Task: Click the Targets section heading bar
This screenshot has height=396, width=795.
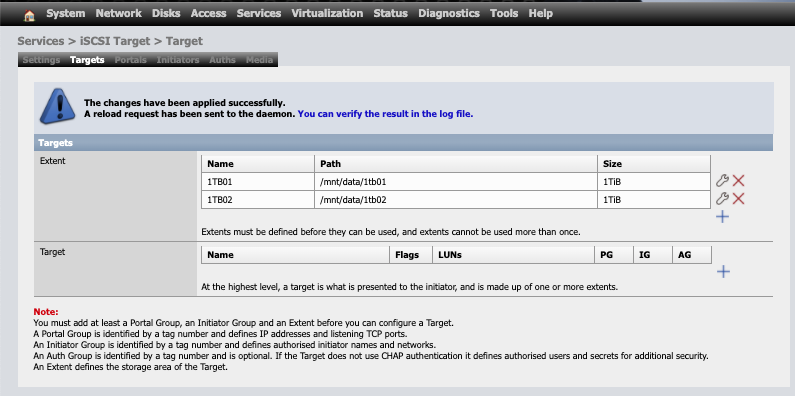Action: (404, 143)
